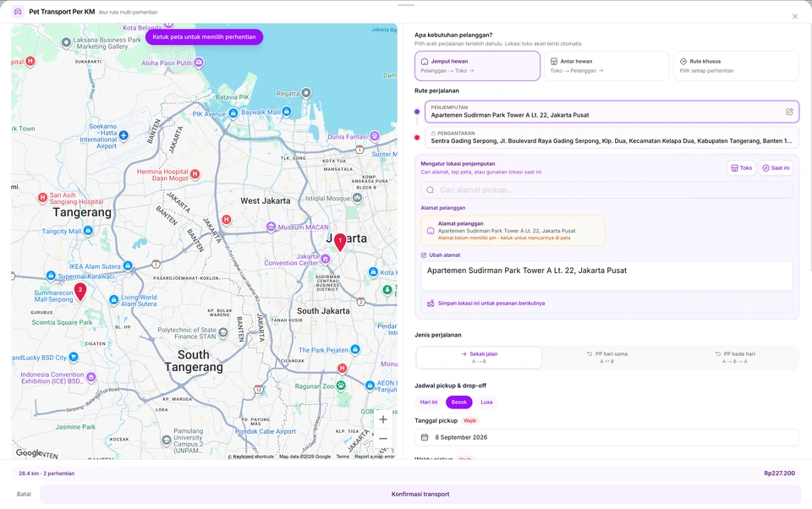Choose PP beda hari trip type

pyautogui.click(x=735, y=358)
